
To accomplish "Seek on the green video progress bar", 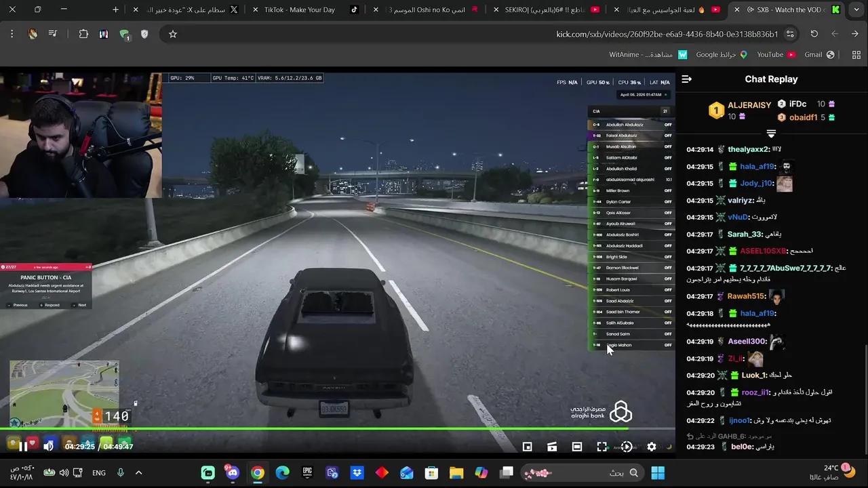I will point(338,429).
